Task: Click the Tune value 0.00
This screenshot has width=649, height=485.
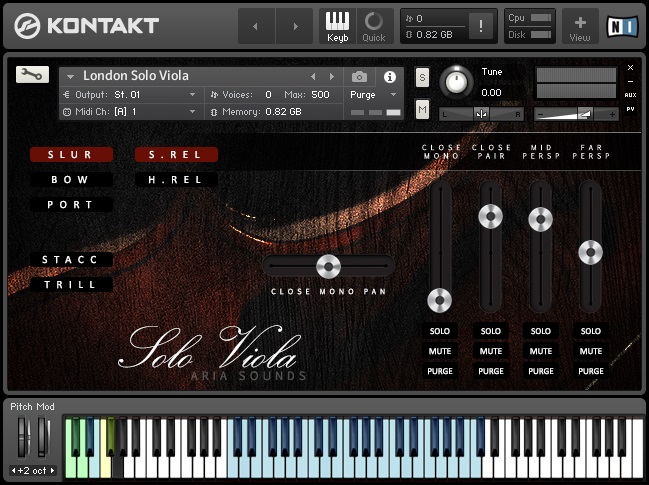Action: click(x=491, y=93)
